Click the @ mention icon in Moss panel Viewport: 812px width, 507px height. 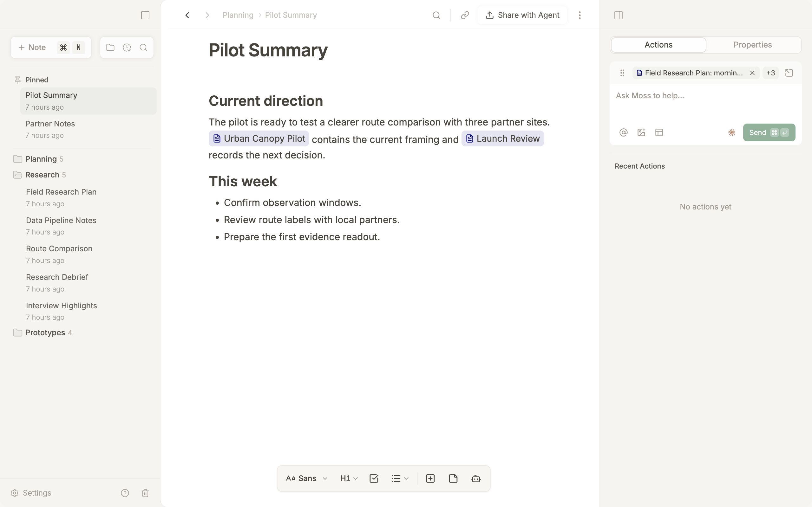[x=623, y=132]
